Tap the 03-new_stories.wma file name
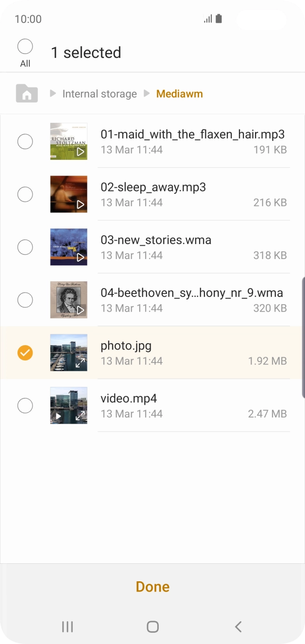This screenshot has height=644, width=305. [156, 240]
